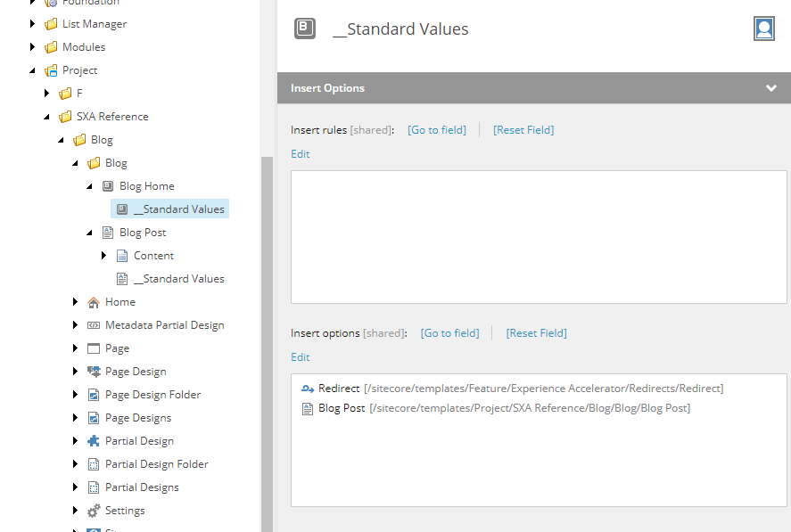Open Go to field link for Insert options
Image resolution: width=791 pixels, height=532 pixels.
click(x=450, y=333)
